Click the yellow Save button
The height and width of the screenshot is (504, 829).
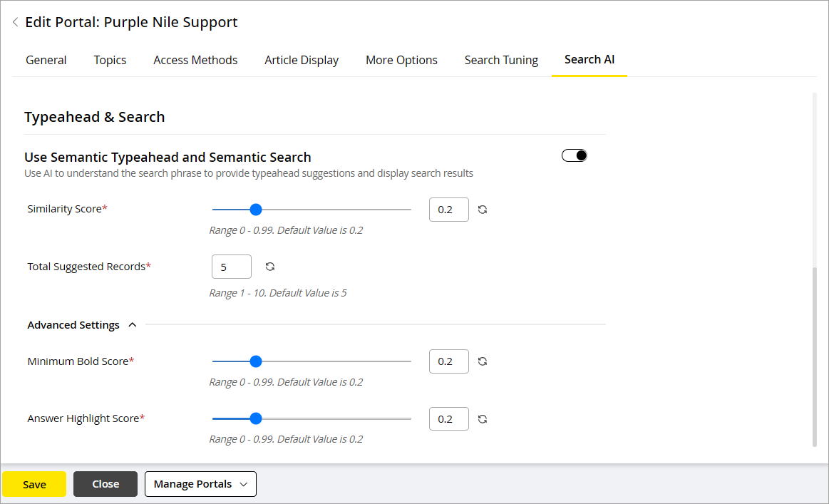(x=34, y=484)
